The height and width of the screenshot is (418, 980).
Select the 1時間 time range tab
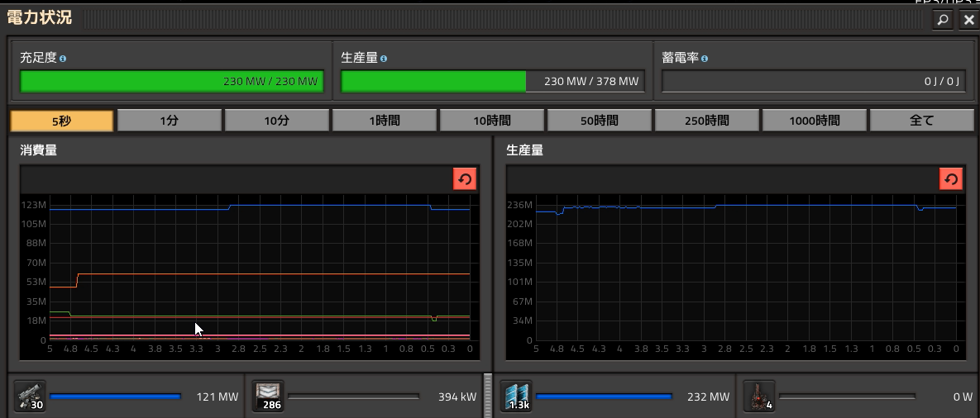[385, 121]
